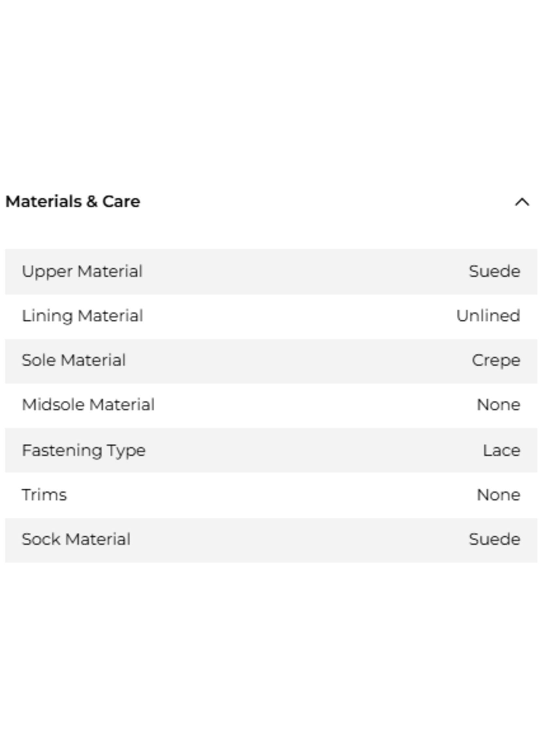This screenshot has width=540, height=756.
Task: Click the Suede value for Upper Material
Action: point(495,271)
